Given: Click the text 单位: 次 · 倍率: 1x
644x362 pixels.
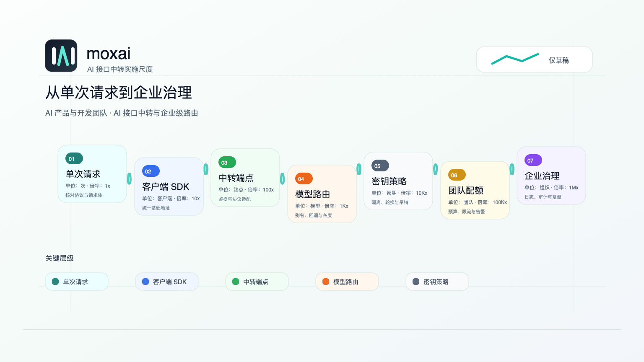Looking at the screenshot, I should (x=88, y=186).
